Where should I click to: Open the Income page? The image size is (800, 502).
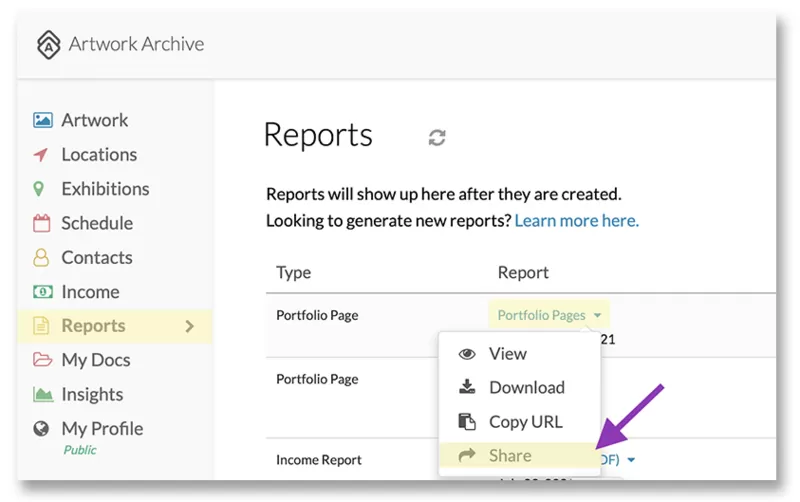(x=90, y=292)
